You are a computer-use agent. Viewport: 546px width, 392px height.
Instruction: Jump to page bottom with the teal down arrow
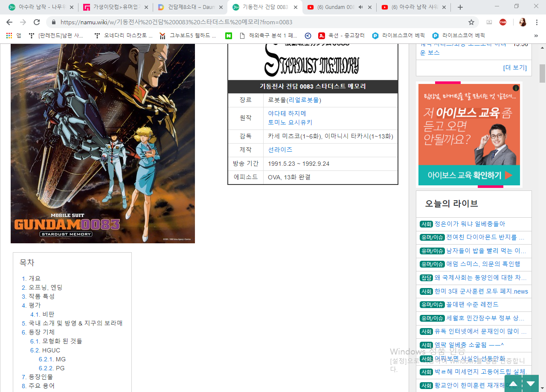click(531, 383)
